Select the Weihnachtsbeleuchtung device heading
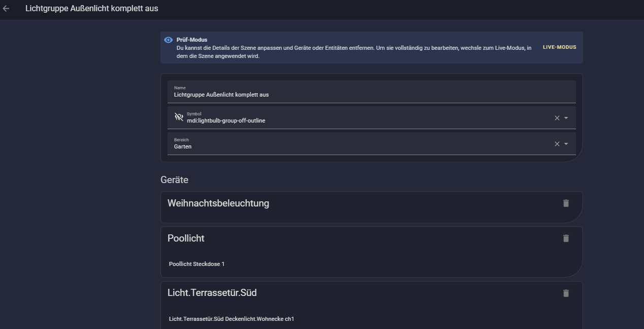 tap(218, 203)
